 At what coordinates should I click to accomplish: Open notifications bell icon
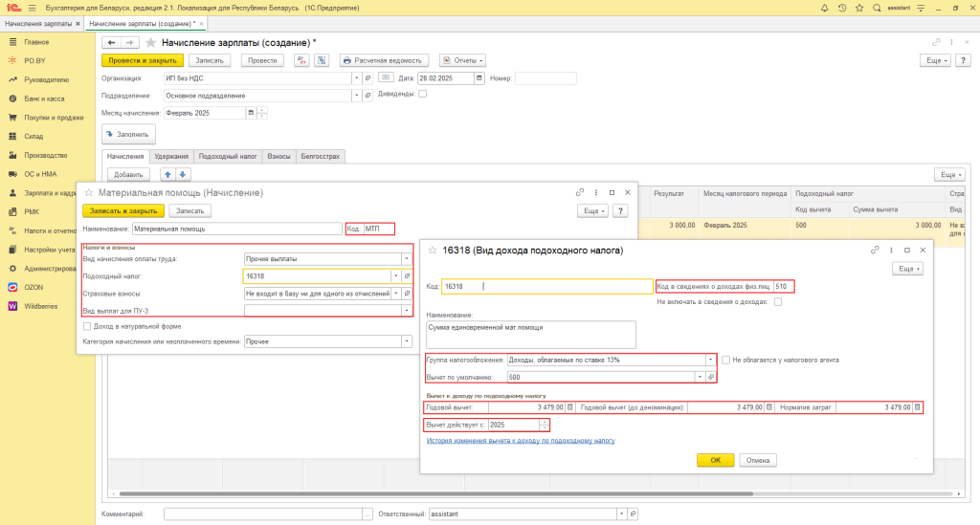click(824, 8)
